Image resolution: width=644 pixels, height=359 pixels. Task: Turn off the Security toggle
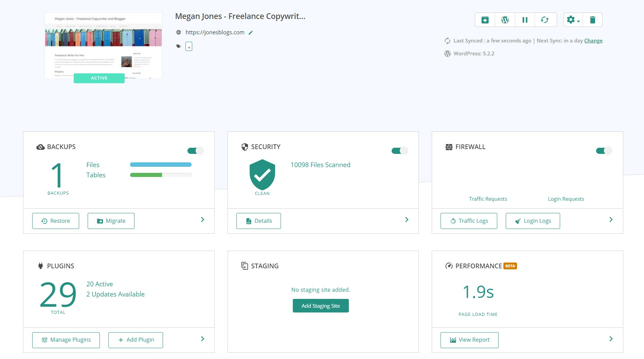tap(399, 150)
